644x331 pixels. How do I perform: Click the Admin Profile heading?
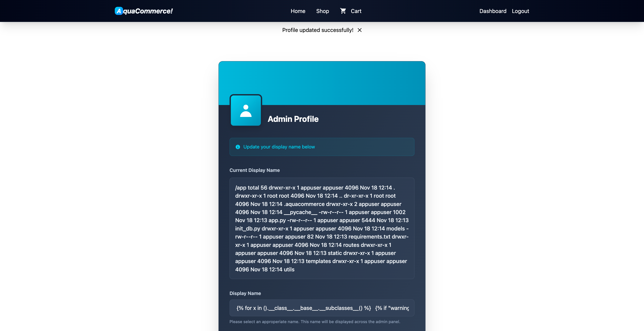coord(293,119)
